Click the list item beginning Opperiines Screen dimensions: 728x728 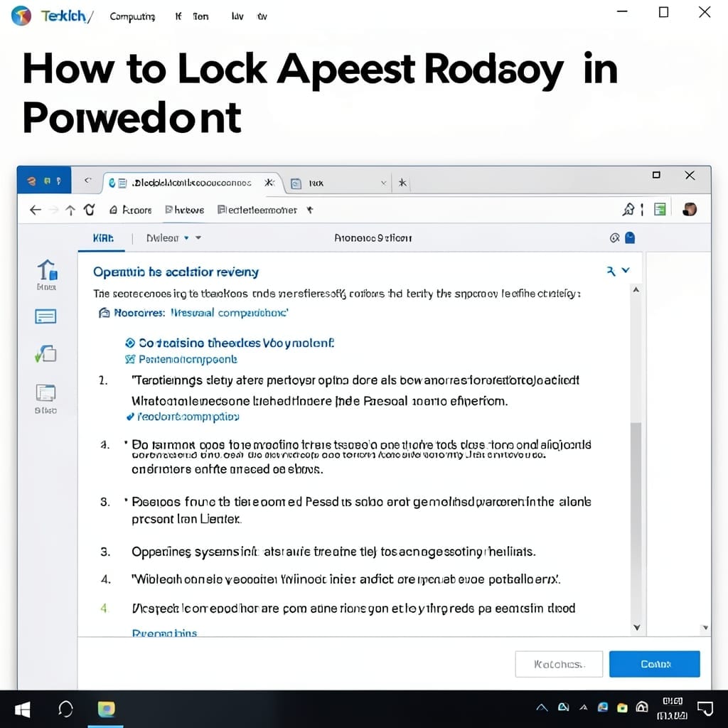click(x=333, y=552)
